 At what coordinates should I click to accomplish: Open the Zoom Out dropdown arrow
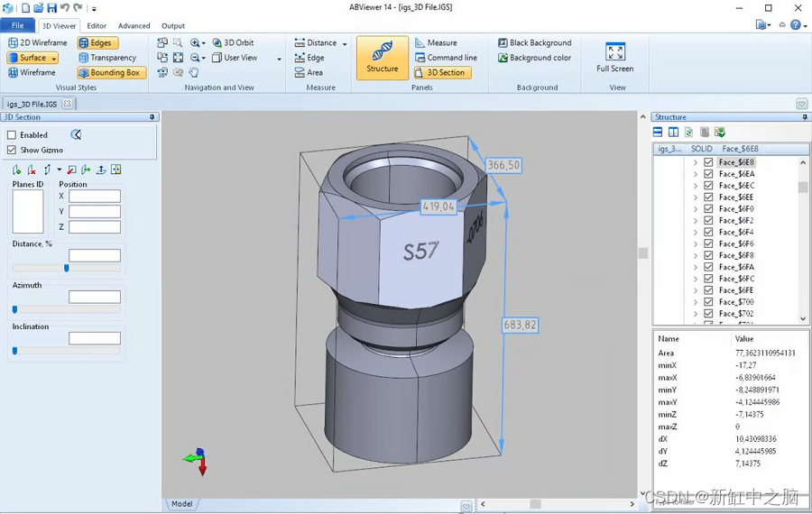tap(204, 58)
